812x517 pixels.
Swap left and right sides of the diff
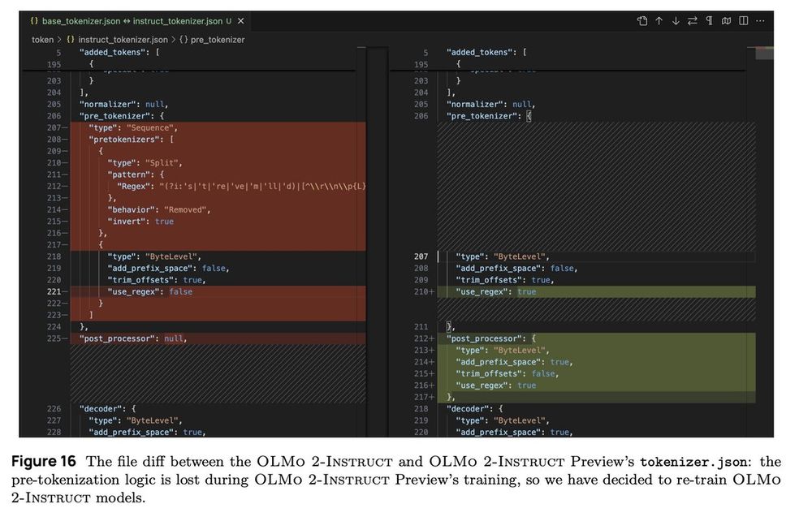pos(693,21)
